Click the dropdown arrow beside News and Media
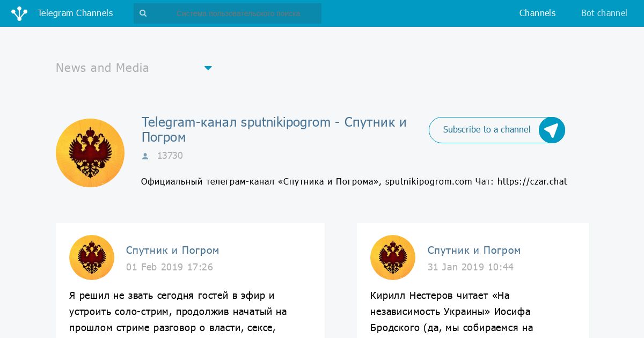The image size is (644, 338). [208, 68]
